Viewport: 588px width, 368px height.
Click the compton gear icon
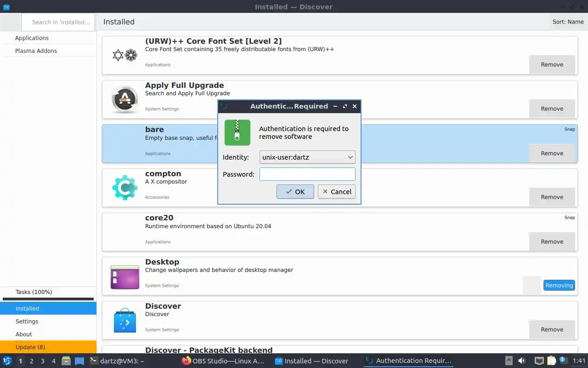point(125,188)
